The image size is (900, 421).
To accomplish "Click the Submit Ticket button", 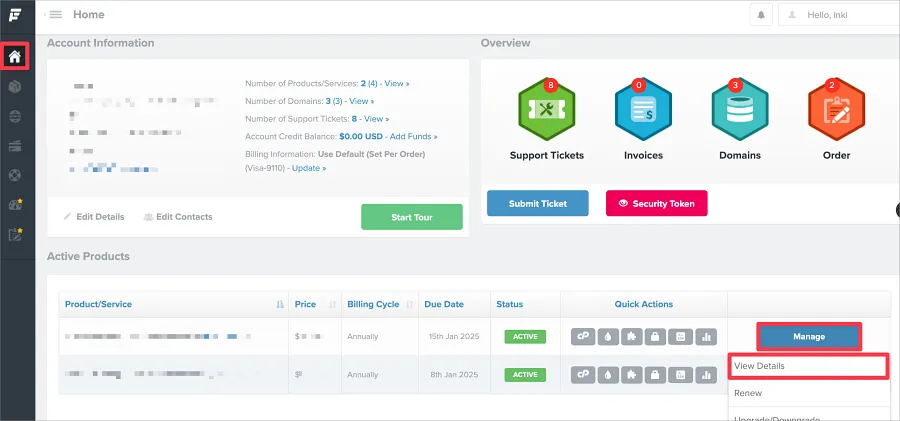I will (x=537, y=203).
